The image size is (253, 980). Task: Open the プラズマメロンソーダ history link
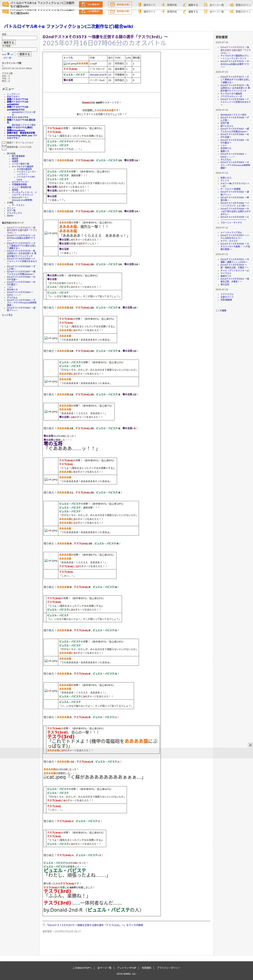[231, 97]
